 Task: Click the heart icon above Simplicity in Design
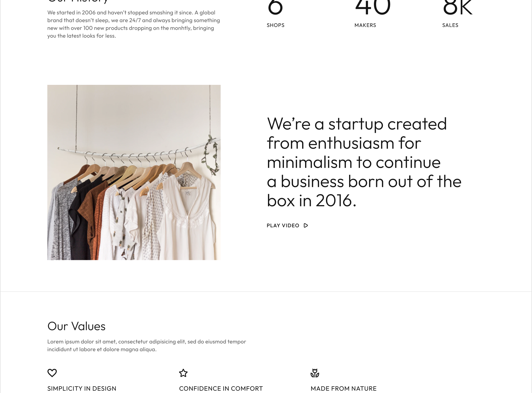(x=52, y=373)
